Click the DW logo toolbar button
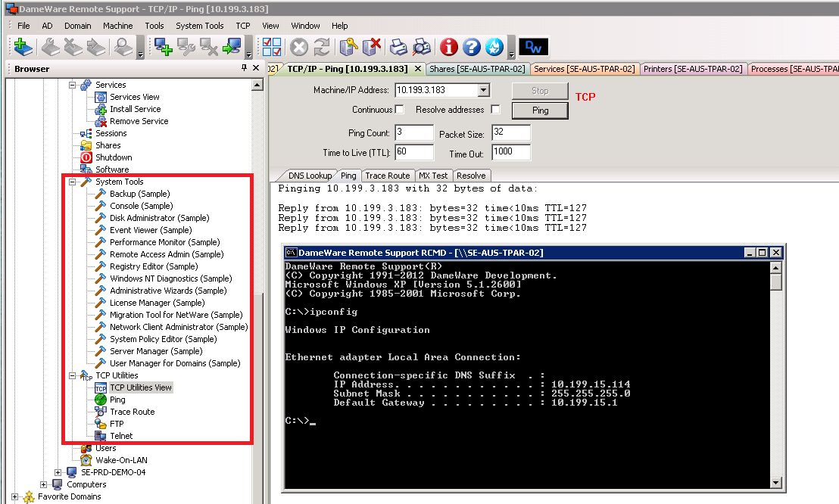 coord(534,47)
